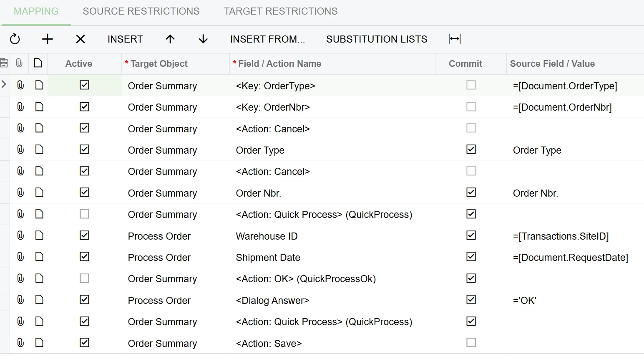Open the Target Restrictions tab

coord(281,11)
